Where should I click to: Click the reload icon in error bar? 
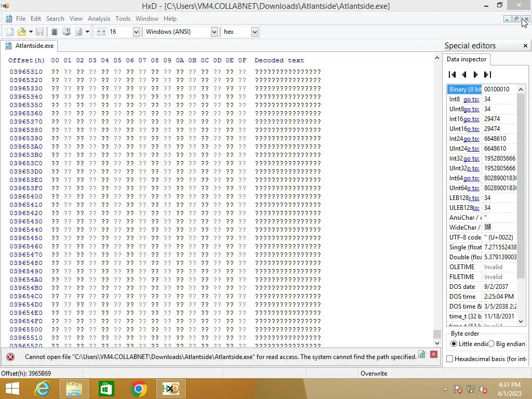[x=421, y=354]
